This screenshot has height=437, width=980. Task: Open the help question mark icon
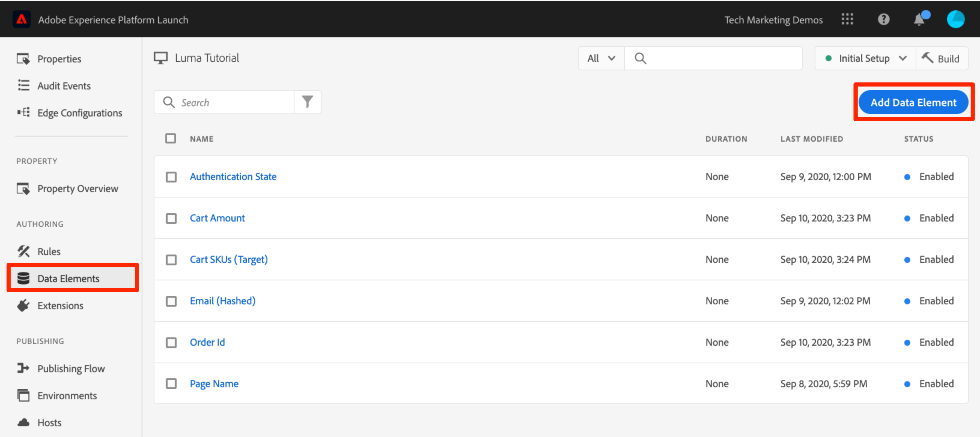883,20
